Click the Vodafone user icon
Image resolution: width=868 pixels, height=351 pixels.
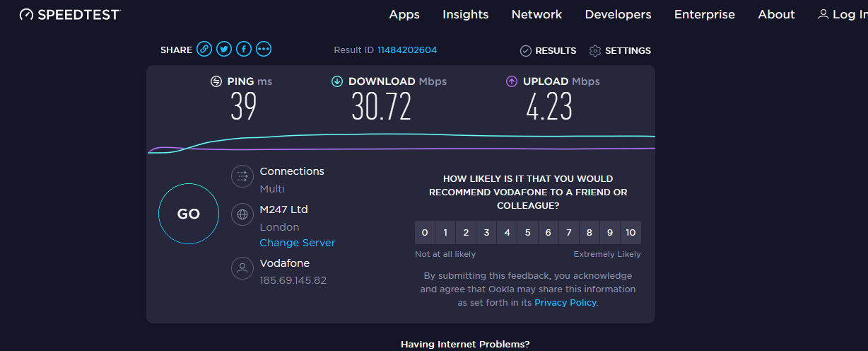pyautogui.click(x=242, y=268)
